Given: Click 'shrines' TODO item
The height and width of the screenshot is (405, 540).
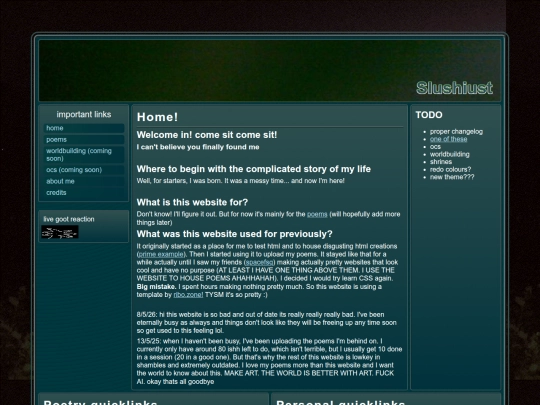Looking at the screenshot, I should (x=441, y=162).
